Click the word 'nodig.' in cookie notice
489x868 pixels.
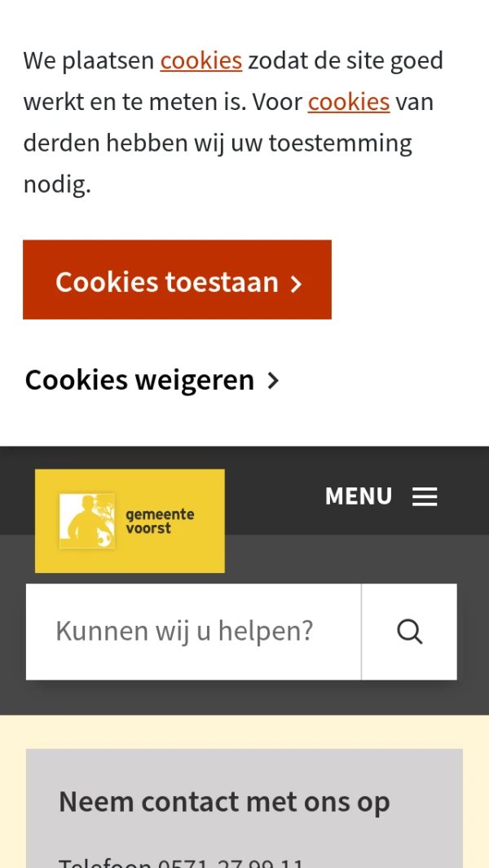pos(57,185)
